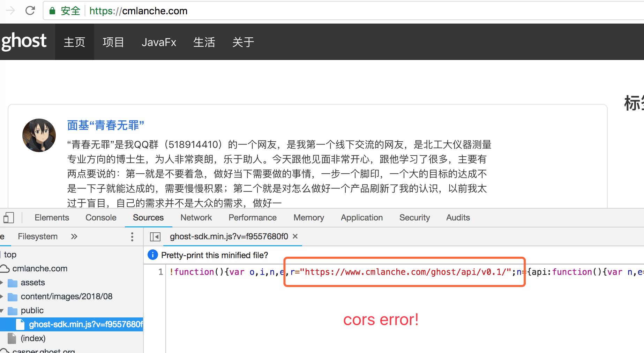The height and width of the screenshot is (353, 644).
Task: Expand the assets folder
Action: [2, 283]
